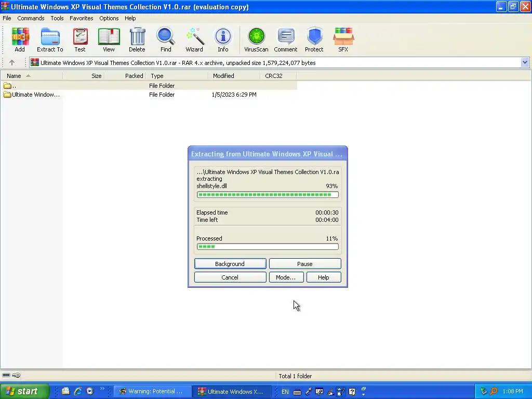Sort by the Name column header

pos(32,76)
